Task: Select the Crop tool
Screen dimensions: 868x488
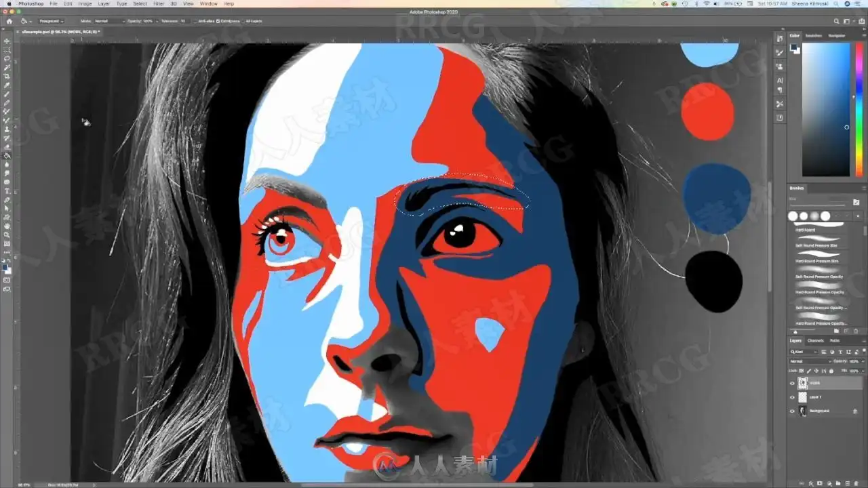Action: point(7,77)
